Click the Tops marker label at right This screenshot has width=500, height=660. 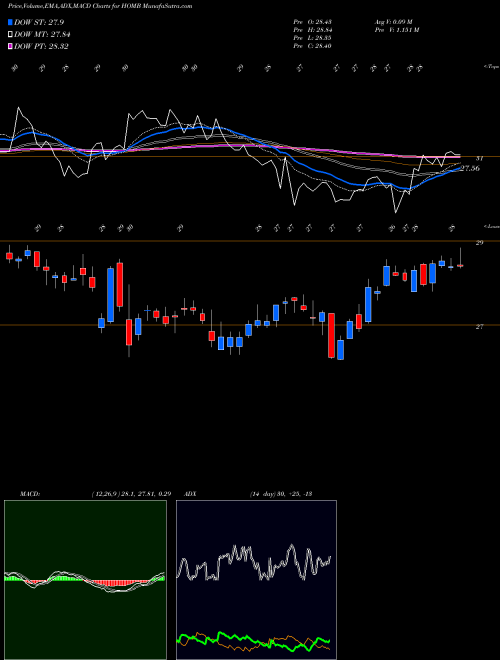coord(490,67)
